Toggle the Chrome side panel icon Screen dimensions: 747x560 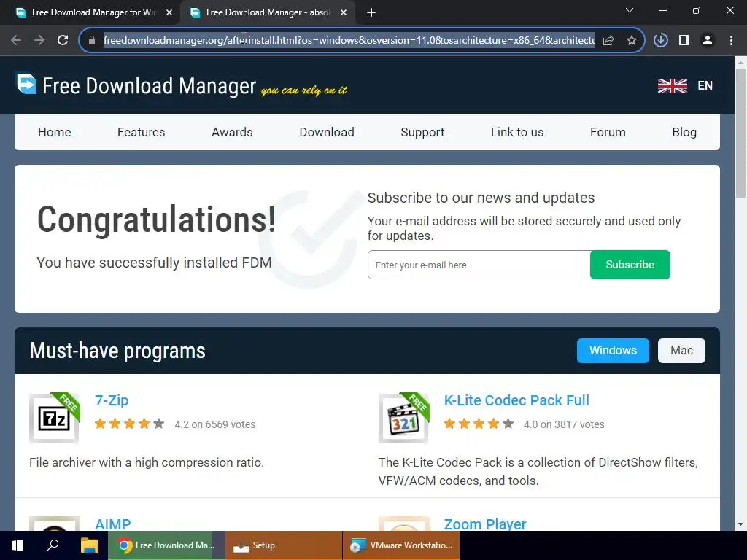pos(684,41)
